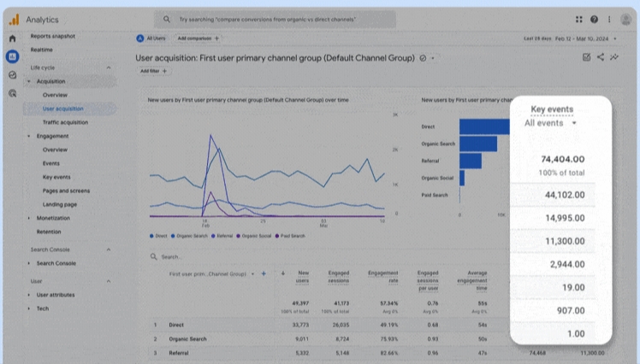Toggle Organic Social series in legend
The image size is (640, 364).
253,236
